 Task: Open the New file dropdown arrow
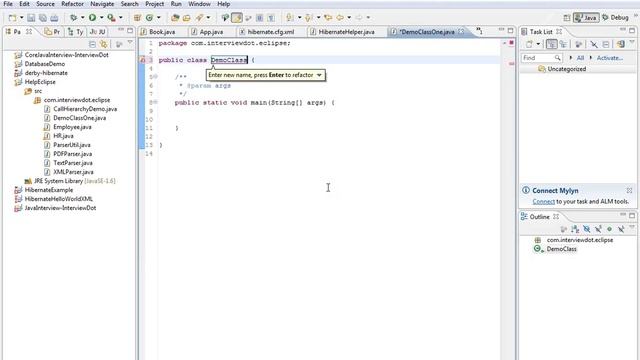22,18
